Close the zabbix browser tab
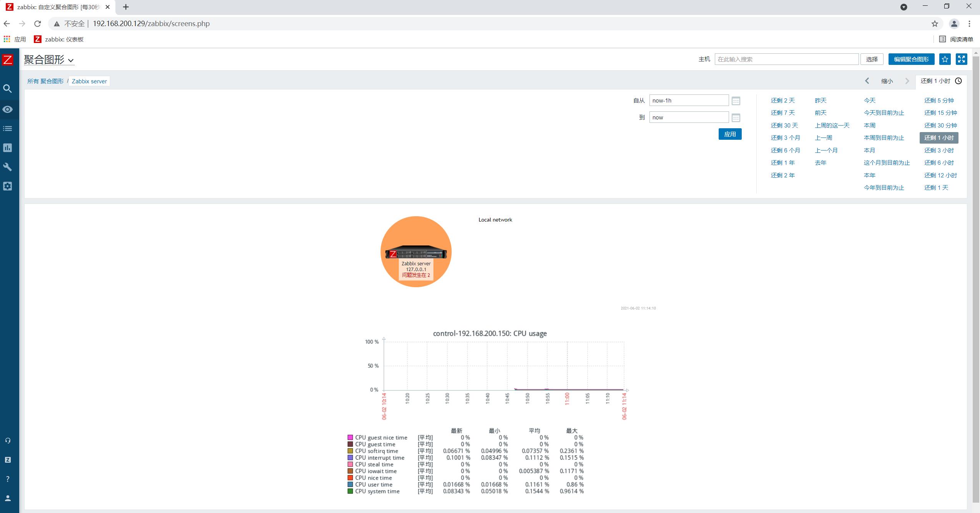 click(108, 7)
